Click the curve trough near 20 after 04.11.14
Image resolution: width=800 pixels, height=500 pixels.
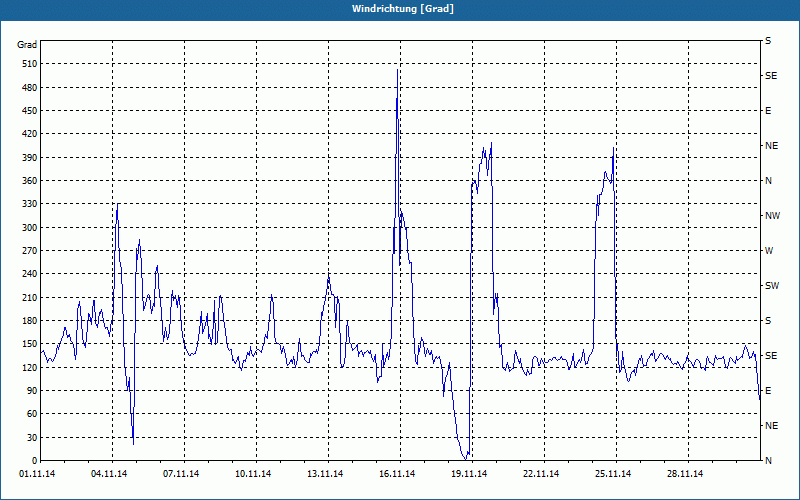click(x=133, y=444)
